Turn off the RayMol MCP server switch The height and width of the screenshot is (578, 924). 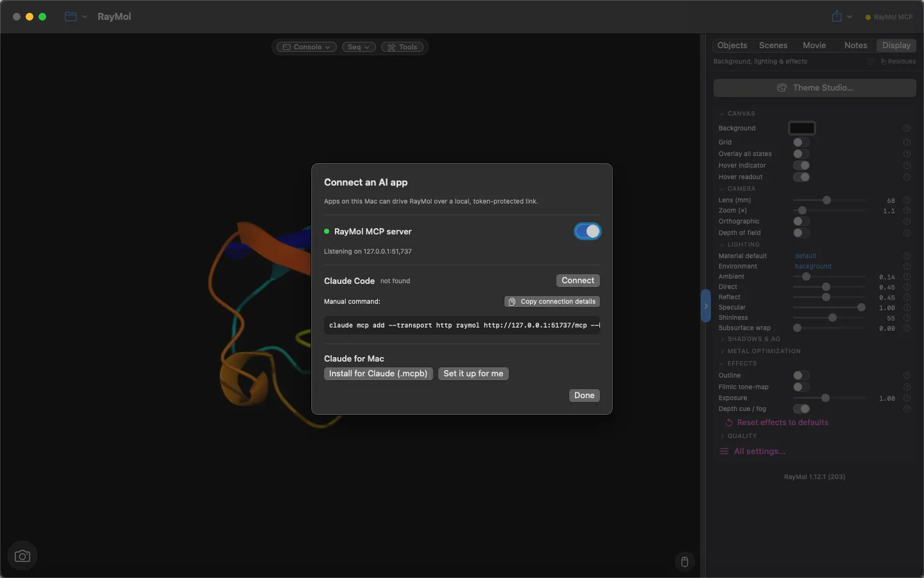pos(587,231)
